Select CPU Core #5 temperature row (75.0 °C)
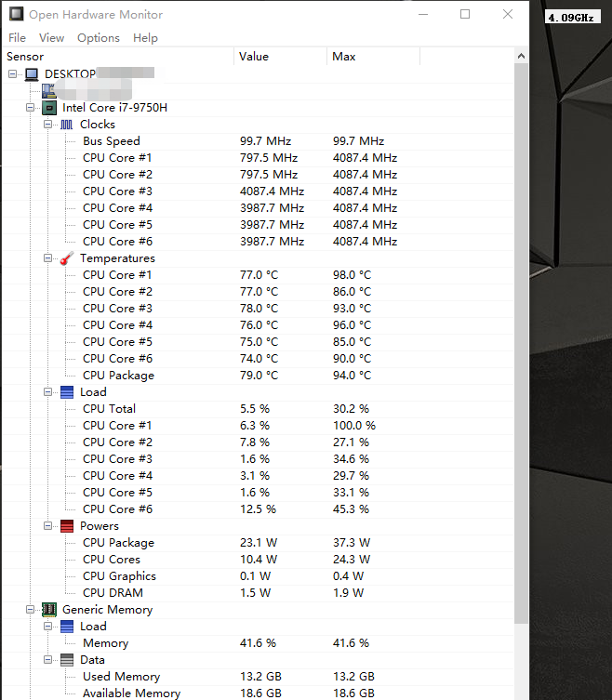The image size is (612, 700). click(x=259, y=342)
